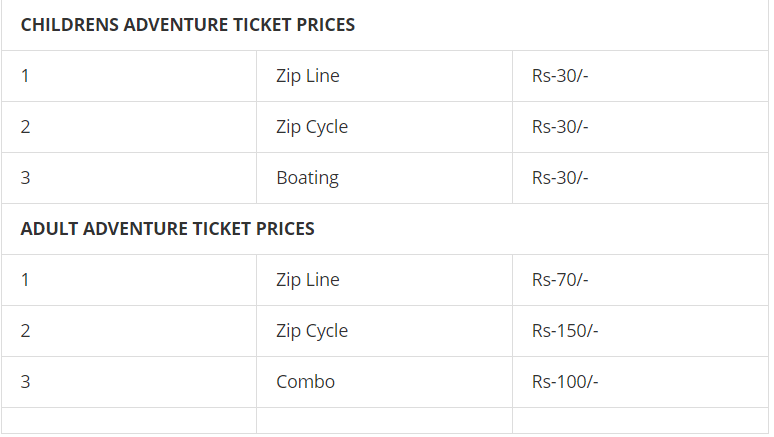Click serial number 2 beside adult Zip Cycle
774x437 pixels.
[25, 331]
